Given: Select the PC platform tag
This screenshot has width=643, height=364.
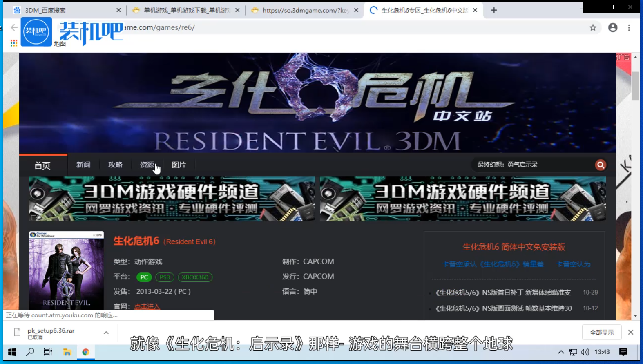Looking at the screenshot, I should tap(144, 277).
